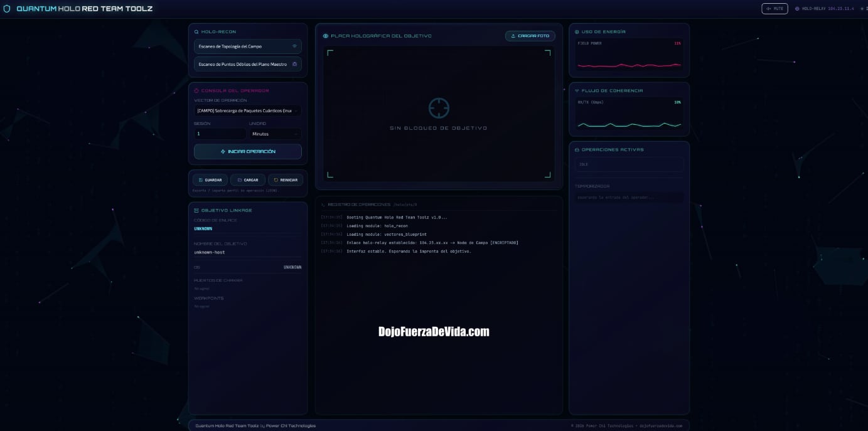Click the Temporizador timer field
Viewport: 868px width, 431px height.
[629, 197]
